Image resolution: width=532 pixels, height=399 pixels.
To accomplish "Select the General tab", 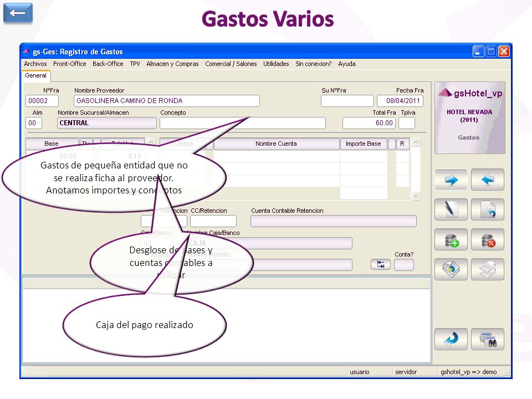I will click(36, 76).
